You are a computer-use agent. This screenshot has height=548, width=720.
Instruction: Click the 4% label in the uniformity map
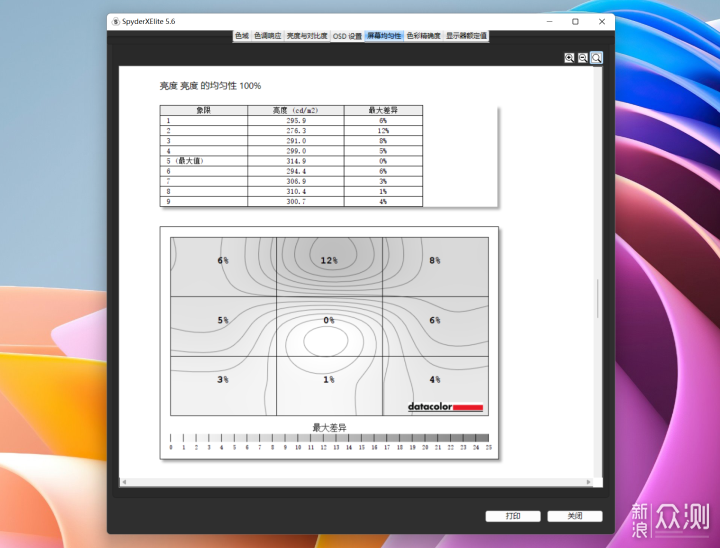coord(435,379)
